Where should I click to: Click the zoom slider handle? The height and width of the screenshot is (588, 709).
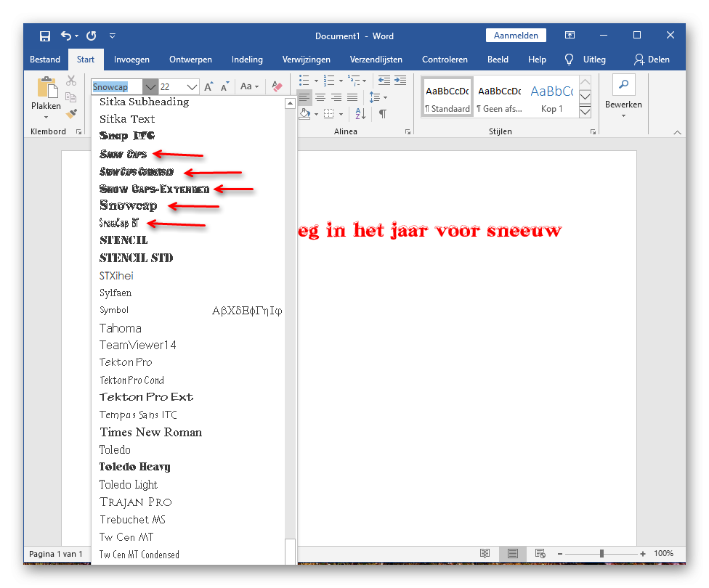pos(601,553)
